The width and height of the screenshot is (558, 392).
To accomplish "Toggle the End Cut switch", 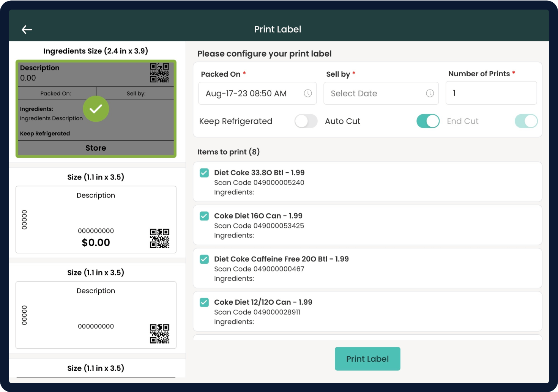I will tap(526, 121).
